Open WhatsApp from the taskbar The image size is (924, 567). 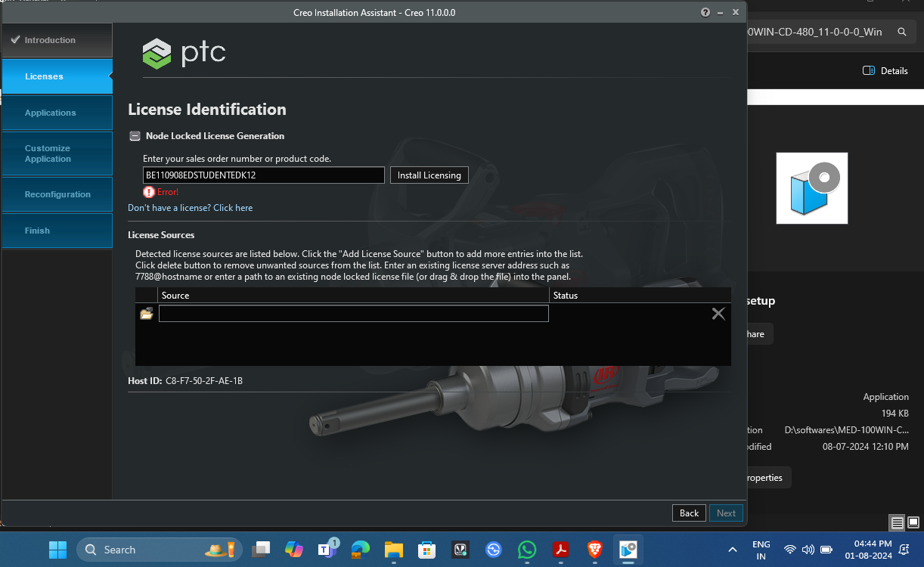click(x=527, y=550)
